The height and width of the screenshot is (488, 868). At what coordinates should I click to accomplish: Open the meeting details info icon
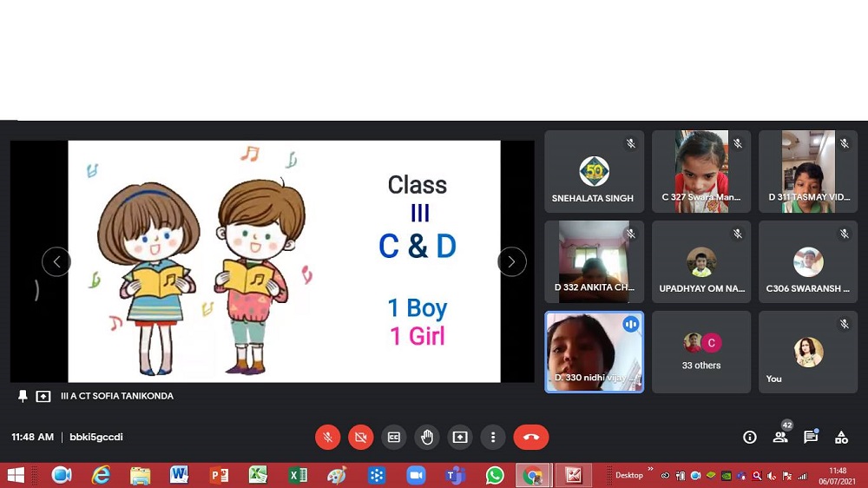(x=750, y=438)
